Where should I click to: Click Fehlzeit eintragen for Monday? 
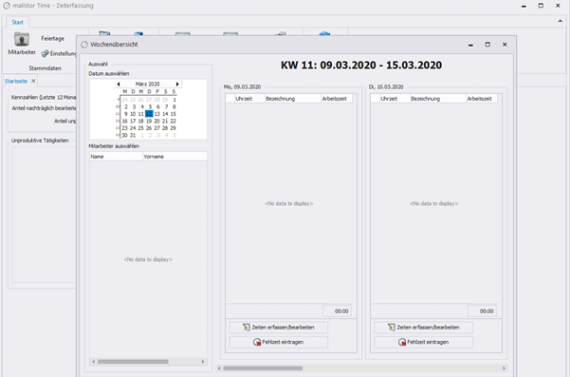pyautogui.click(x=278, y=342)
